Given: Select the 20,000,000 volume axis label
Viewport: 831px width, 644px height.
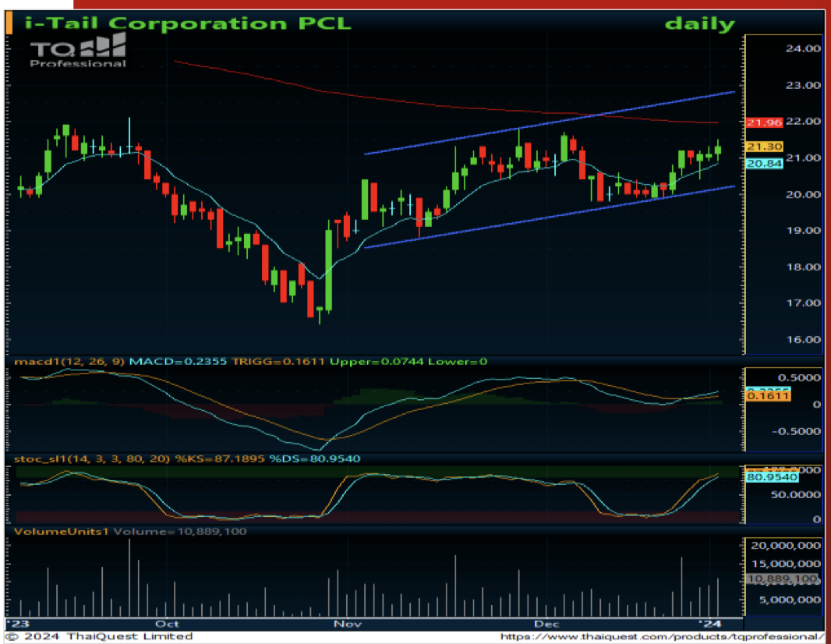Looking at the screenshot, I should coord(786,546).
